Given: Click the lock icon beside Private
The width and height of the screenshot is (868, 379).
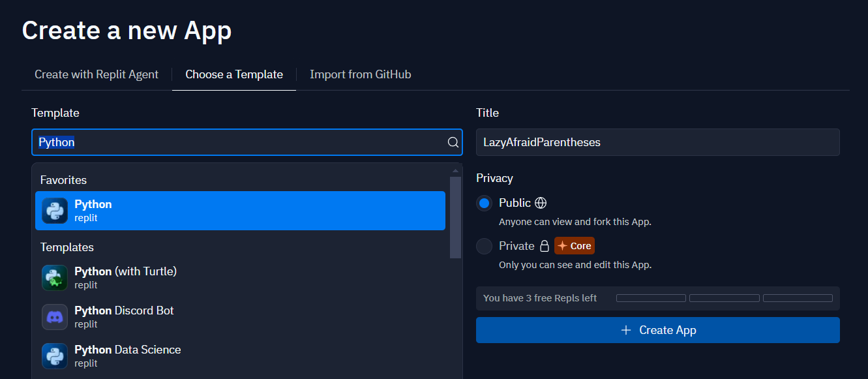Looking at the screenshot, I should pyautogui.click(x=545, y=246).
